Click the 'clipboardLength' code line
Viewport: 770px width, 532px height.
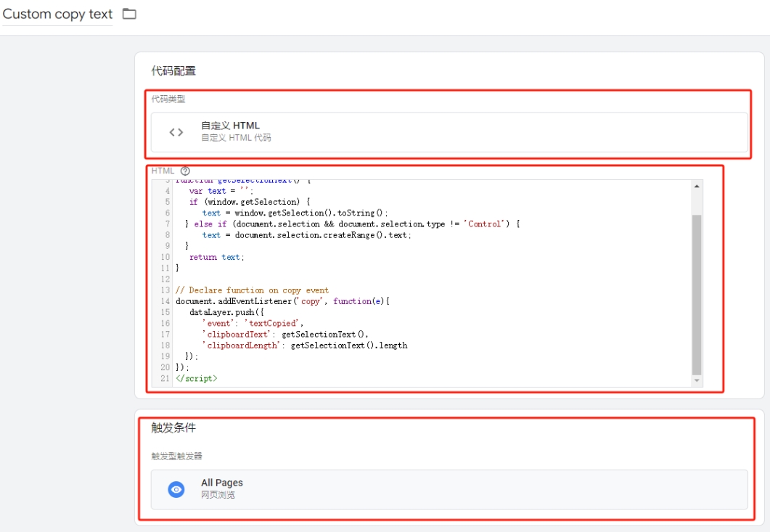tap(305, 345)
